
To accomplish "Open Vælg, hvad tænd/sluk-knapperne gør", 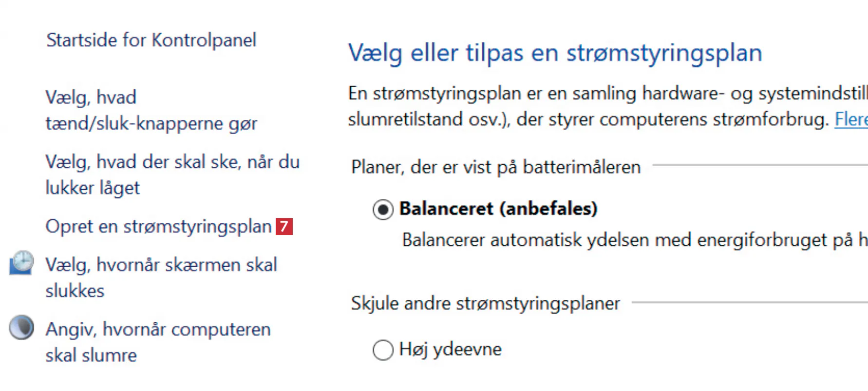I will (x=151, y=110).
